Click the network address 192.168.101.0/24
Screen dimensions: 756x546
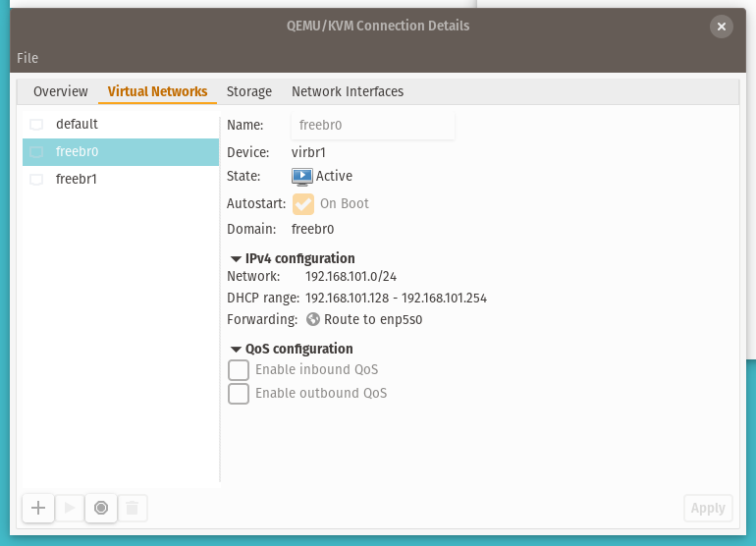(351, 276)
